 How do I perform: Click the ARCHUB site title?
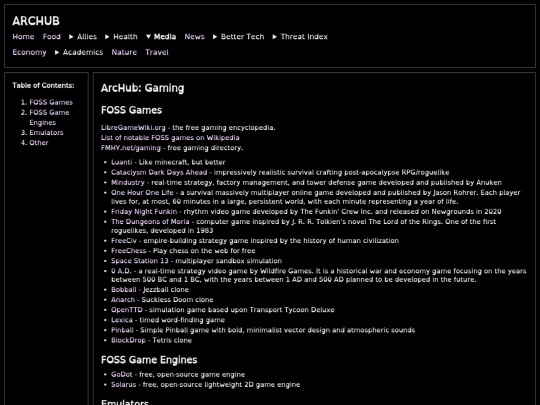coord(36,21)
